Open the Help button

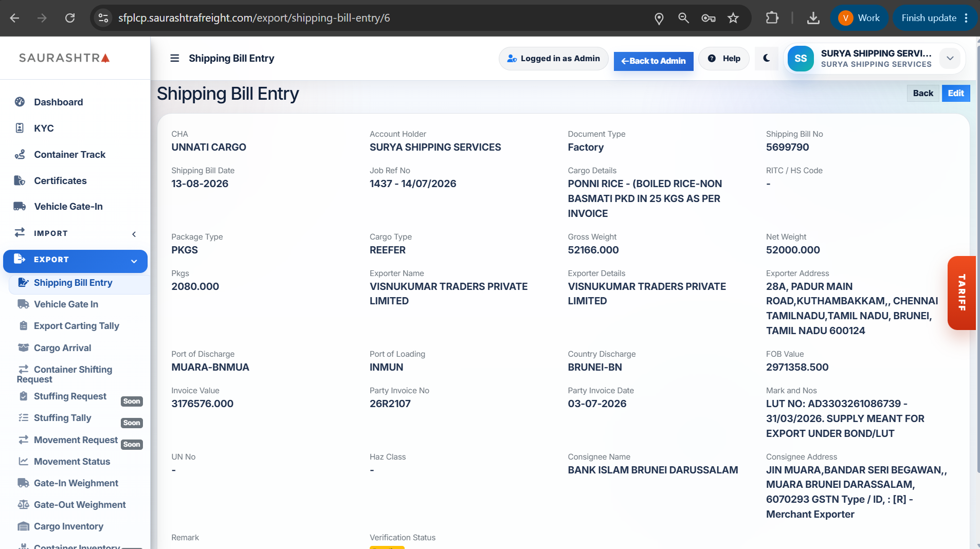(724, 59)
